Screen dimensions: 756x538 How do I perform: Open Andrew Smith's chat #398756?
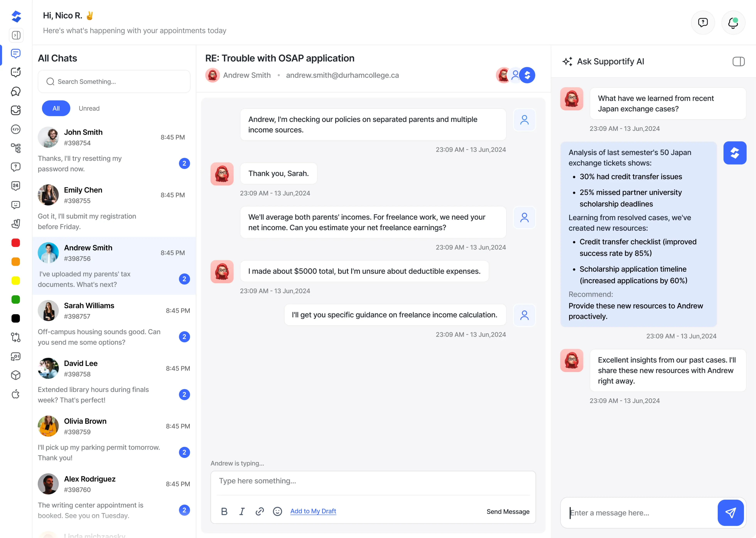114,266
